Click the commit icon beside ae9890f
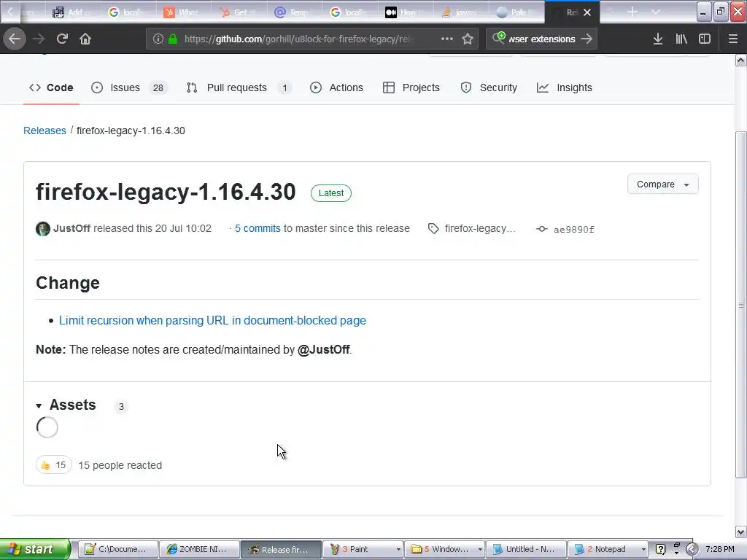 coord(542,229)
